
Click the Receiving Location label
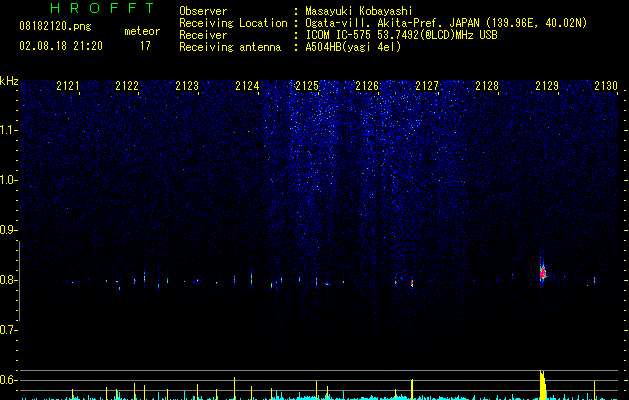point(233,23)
